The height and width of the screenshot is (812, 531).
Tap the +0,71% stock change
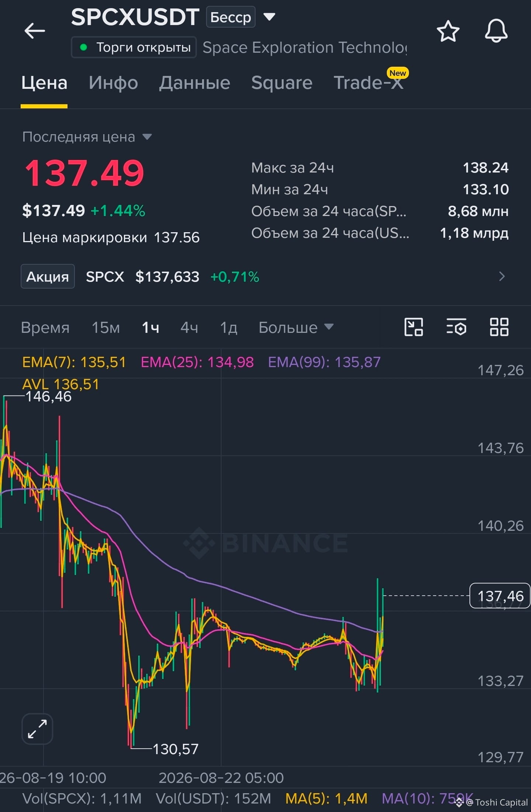pyautogui.click(x=235, y=276)
